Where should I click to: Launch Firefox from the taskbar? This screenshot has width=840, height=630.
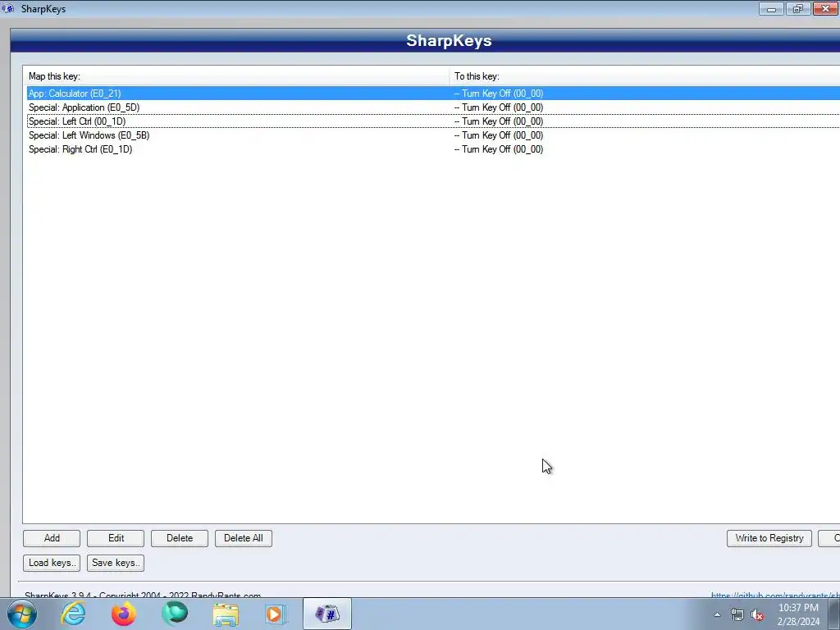point(124,614)
